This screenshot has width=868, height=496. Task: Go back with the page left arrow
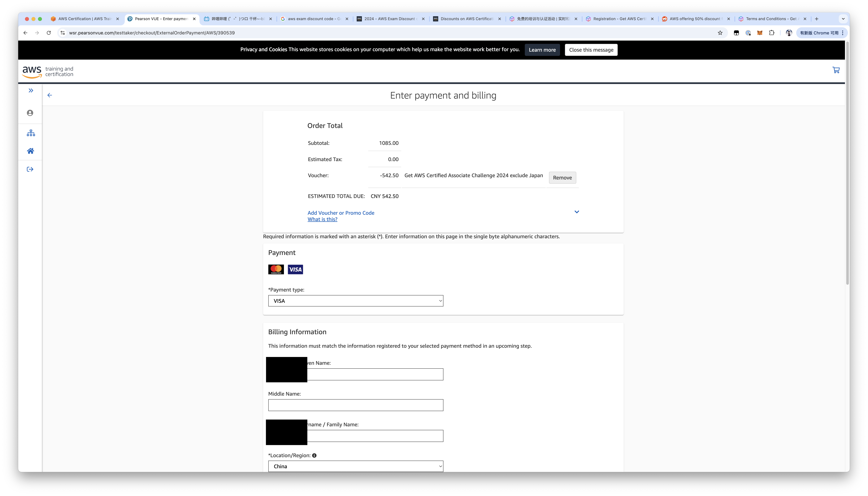click(50, 95)
